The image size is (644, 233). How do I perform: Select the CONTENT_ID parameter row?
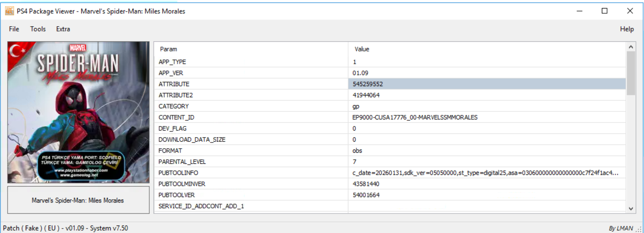click(x=176, y=117)
